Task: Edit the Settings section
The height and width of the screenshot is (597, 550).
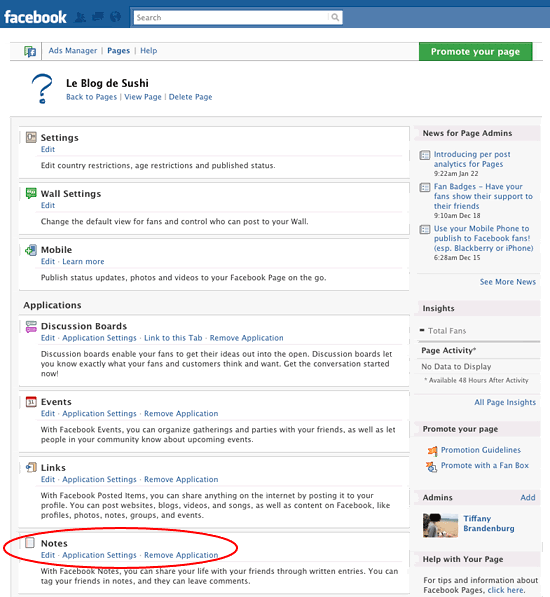Action: point(48,149)
